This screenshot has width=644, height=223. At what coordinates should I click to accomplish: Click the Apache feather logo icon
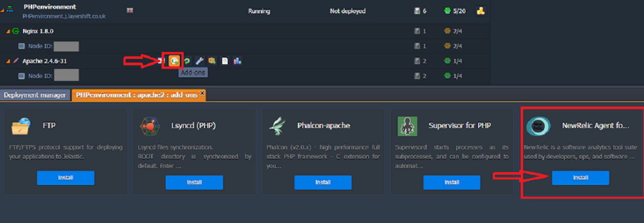pyautogui.click(x=16, y=61)
